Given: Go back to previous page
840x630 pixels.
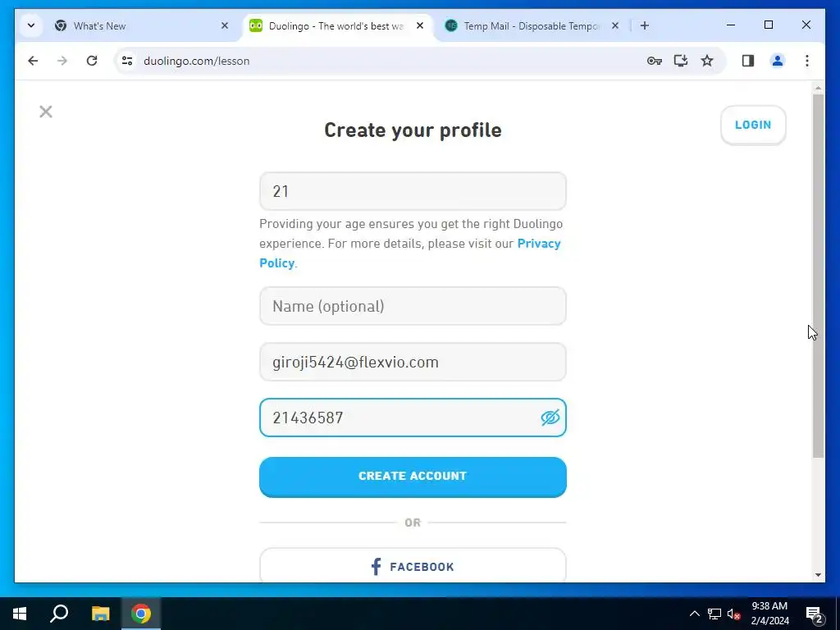Looking at the screenshot, I should (x=33, y=61).
